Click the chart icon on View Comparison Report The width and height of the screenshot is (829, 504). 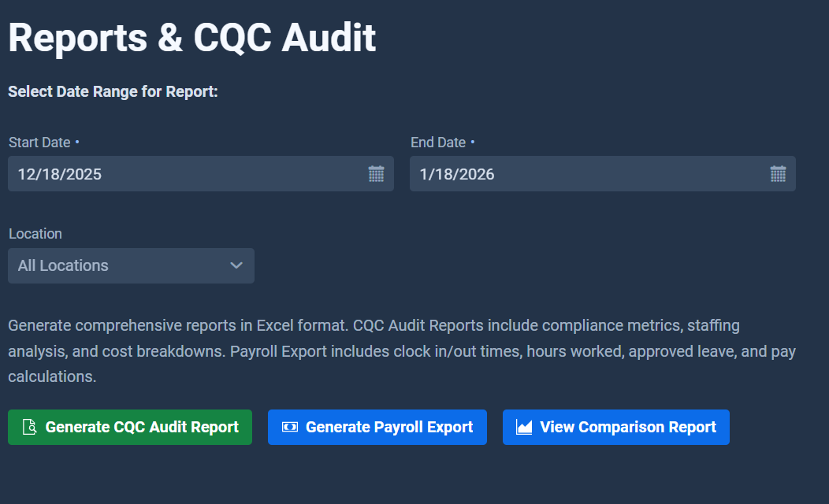(x=523, y=427)
